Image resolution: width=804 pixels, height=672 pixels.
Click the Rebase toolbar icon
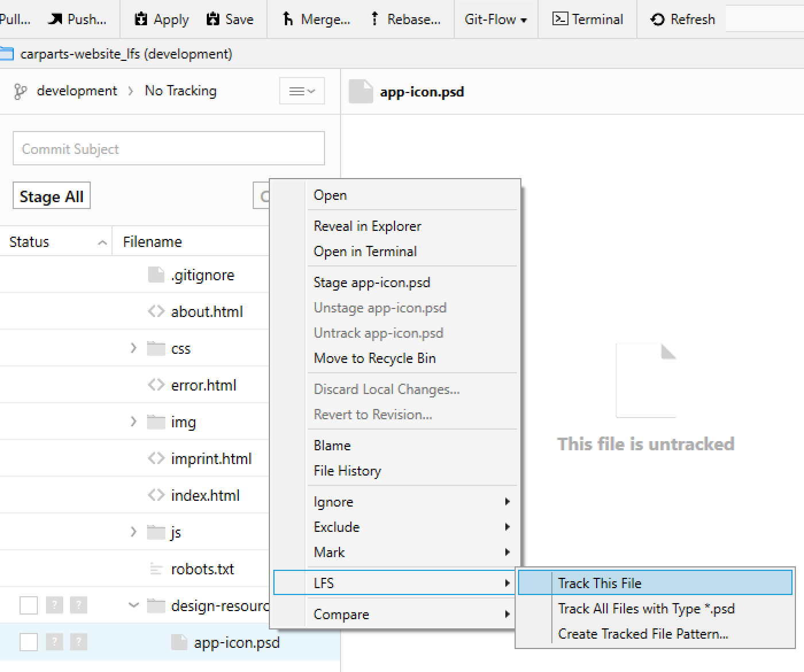click(x=406, y=19)
